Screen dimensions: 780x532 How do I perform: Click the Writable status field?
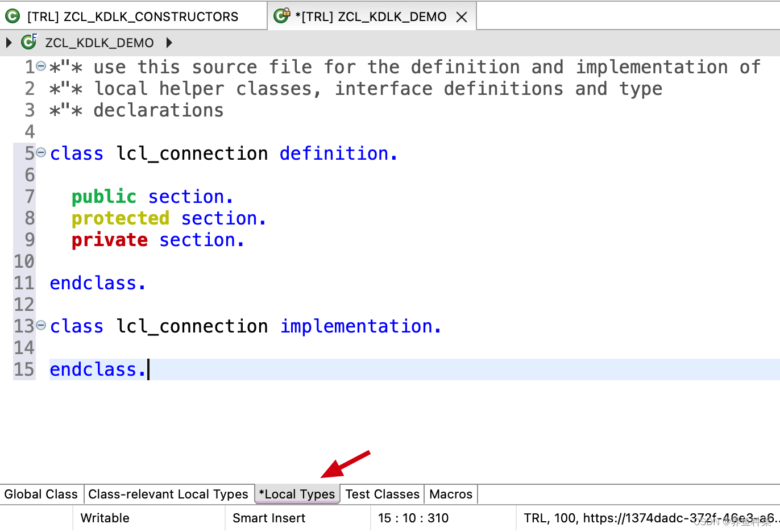pos(104,518)
